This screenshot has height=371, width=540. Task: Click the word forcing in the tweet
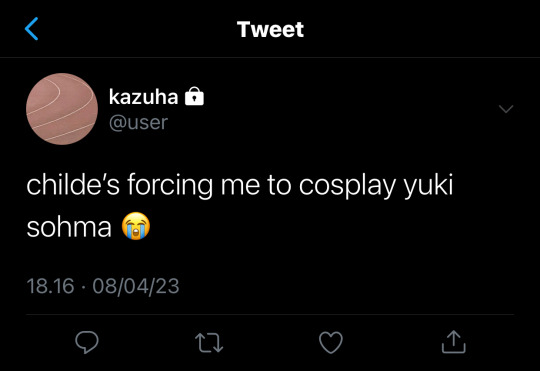click(170, 187)
